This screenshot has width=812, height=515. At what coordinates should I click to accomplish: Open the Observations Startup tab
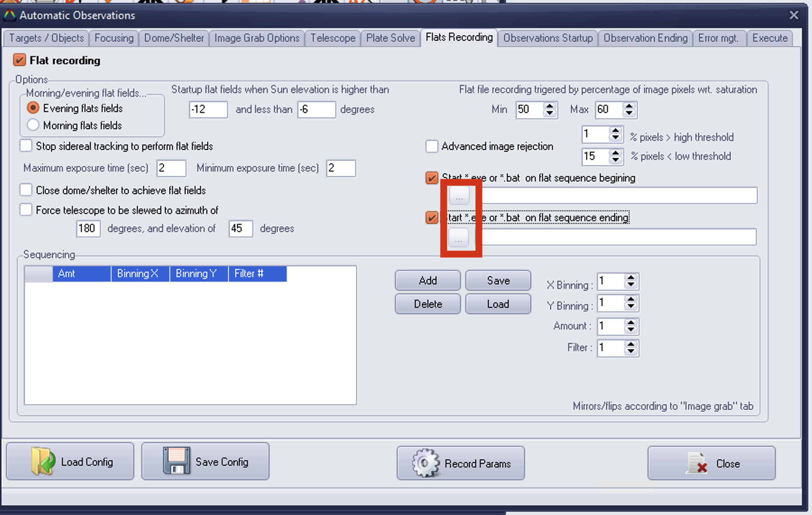548,38
